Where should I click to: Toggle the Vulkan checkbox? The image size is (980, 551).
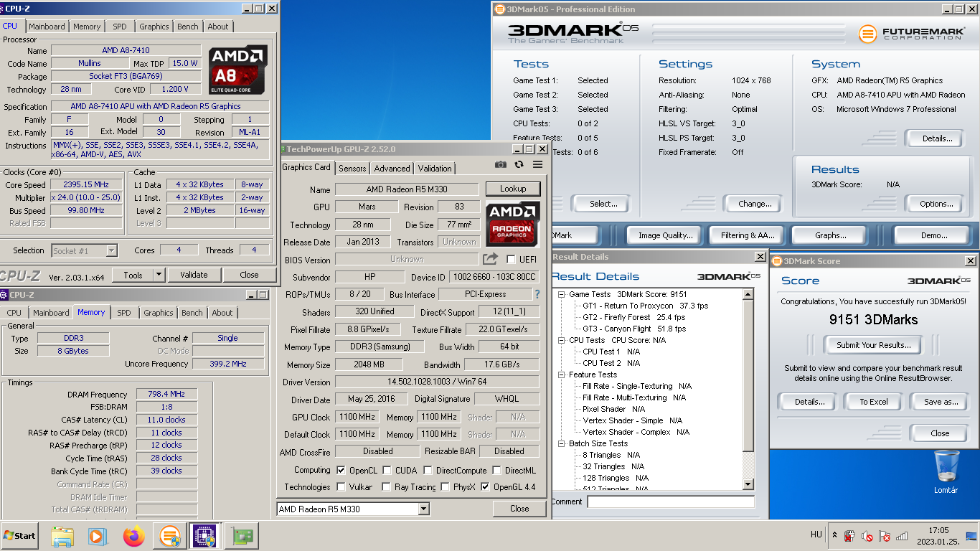(x=341, y=487)
